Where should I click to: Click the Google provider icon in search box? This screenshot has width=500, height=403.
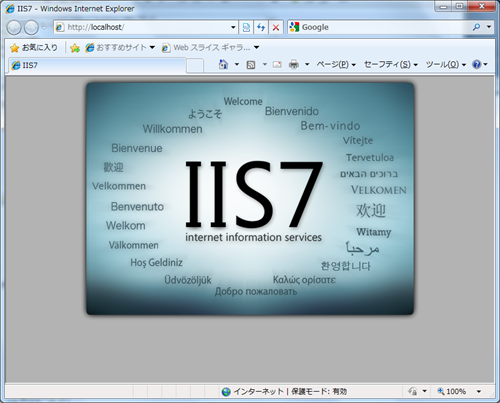(x=294, y=27)
